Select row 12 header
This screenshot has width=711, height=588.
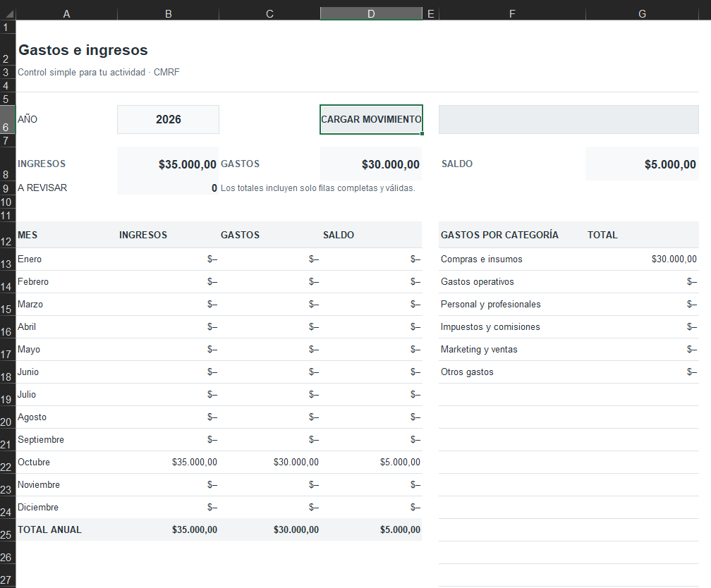(x=8, y=235)
